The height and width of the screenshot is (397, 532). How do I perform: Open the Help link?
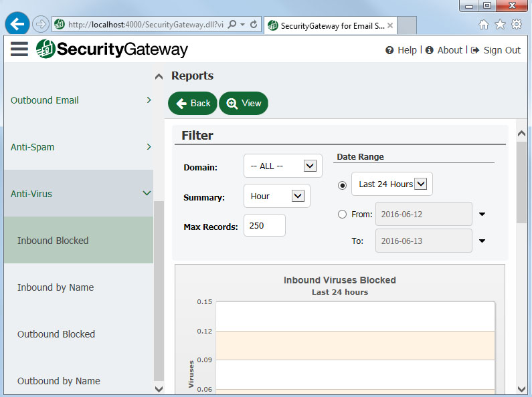click(401, 50)
